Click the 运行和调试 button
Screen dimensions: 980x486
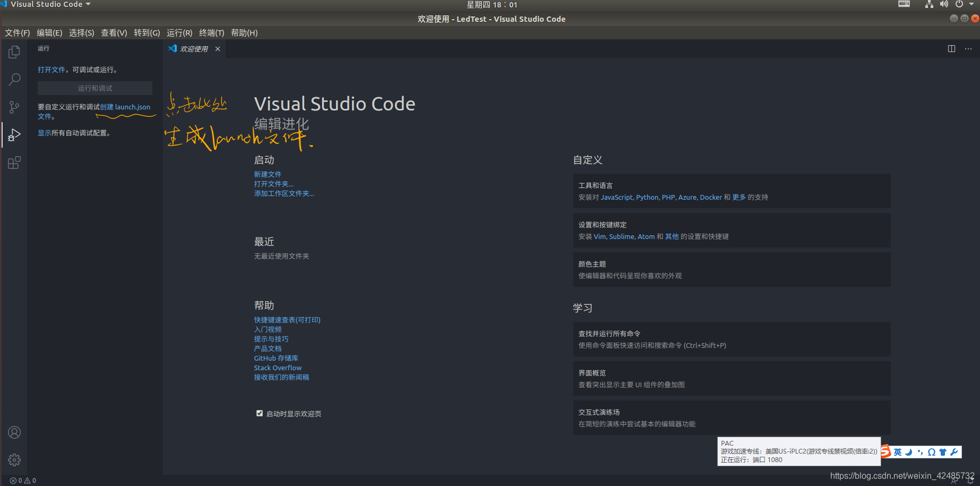(x=95, y=88)
